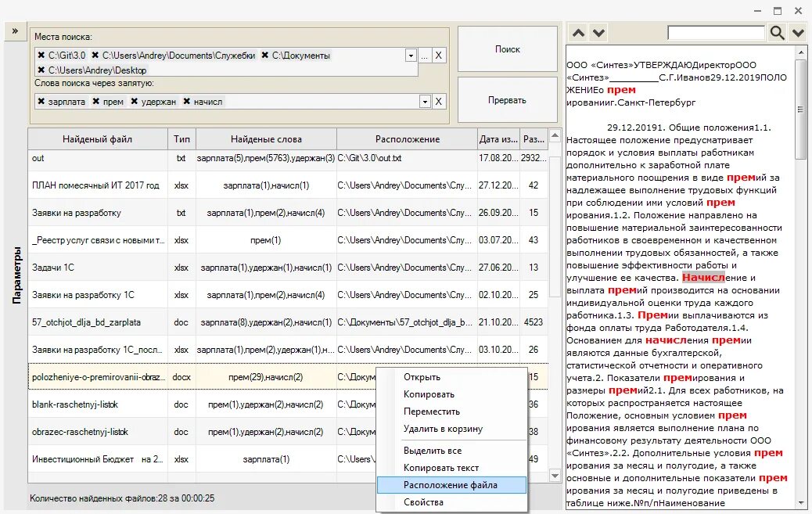Open the search words dropdown arrow
The width and height of the screenshot is (812, 514).
pos(424,101)
